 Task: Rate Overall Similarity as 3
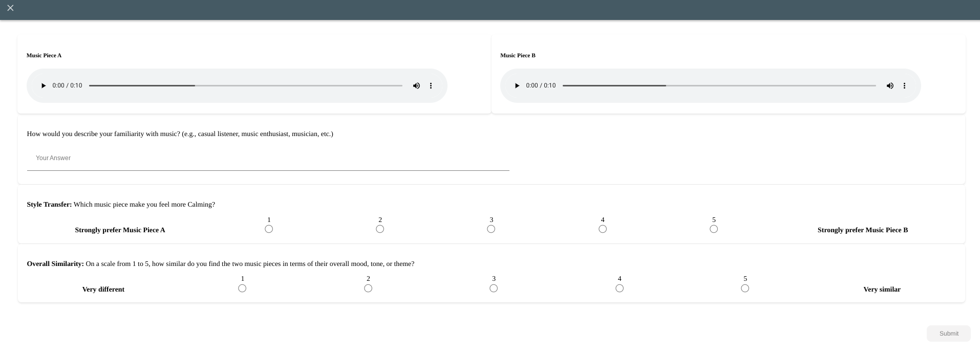494,289
